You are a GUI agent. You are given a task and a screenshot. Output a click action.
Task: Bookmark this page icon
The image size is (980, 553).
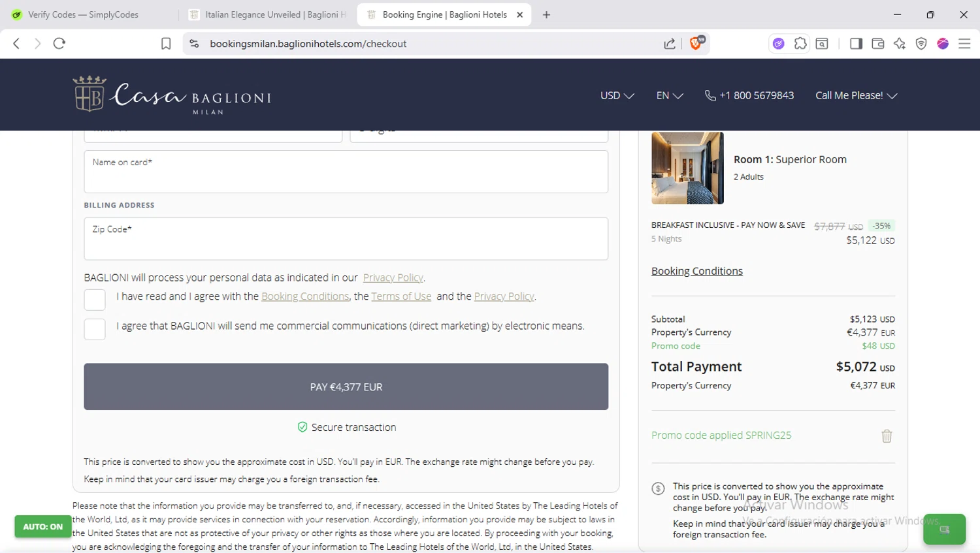pyautogui.click(x=166, y=44)
